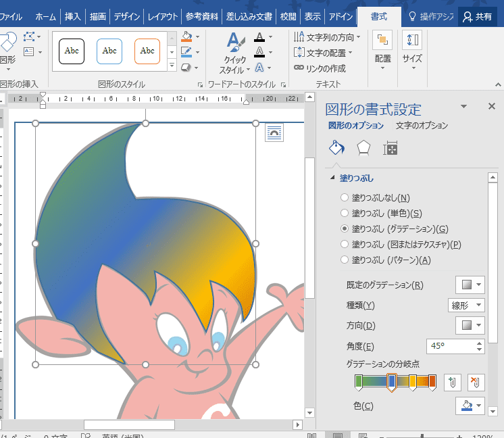The image size is (504, 438).
Task: Collapse the ribbon with the chevron
Action: click(x=498, y=84)
